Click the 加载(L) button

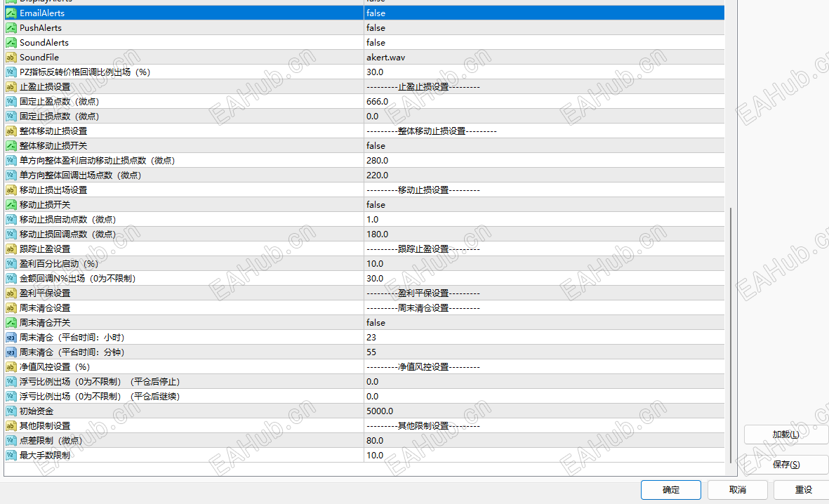pos(785,434)
